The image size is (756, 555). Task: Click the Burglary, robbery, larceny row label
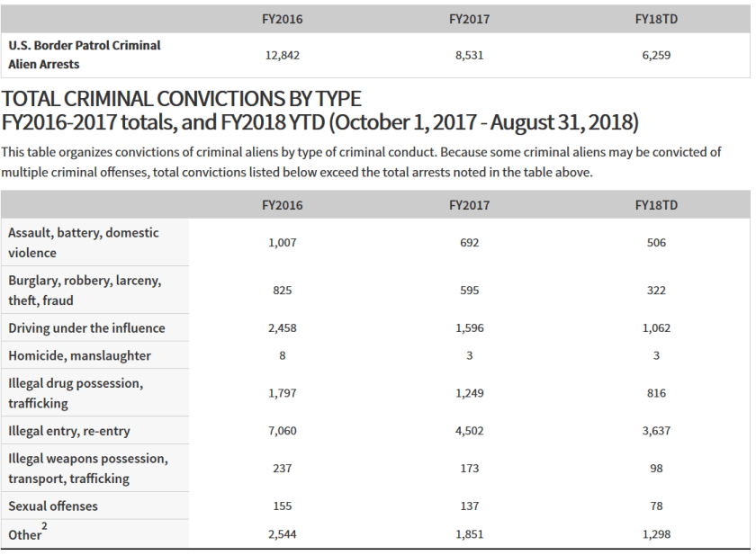click(x=85, y=290)
